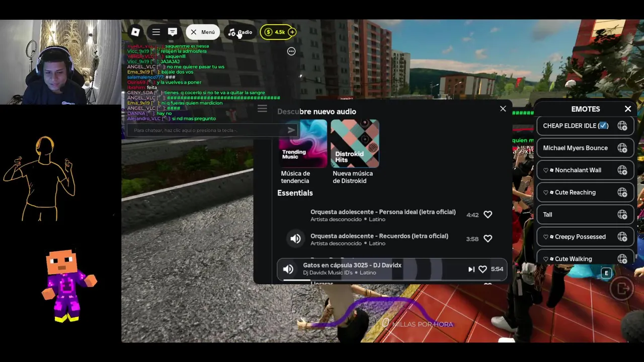This screenshot has width=644, height=362.
Task: Skip to next track in player bar
Action: click(x=471, y=269)
